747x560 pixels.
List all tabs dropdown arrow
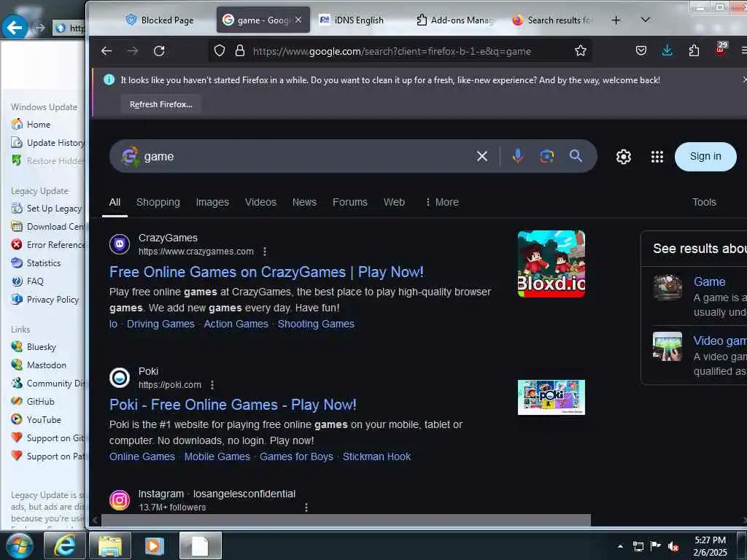click(646, 20)
